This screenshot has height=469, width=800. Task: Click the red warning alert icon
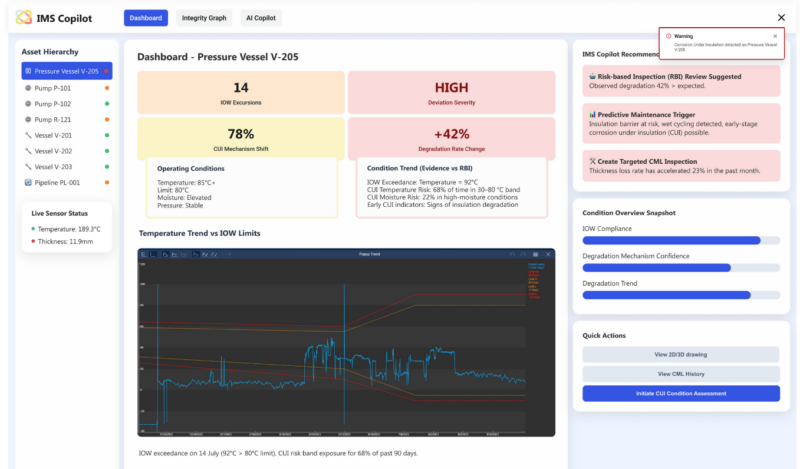(x=668, y=35)
